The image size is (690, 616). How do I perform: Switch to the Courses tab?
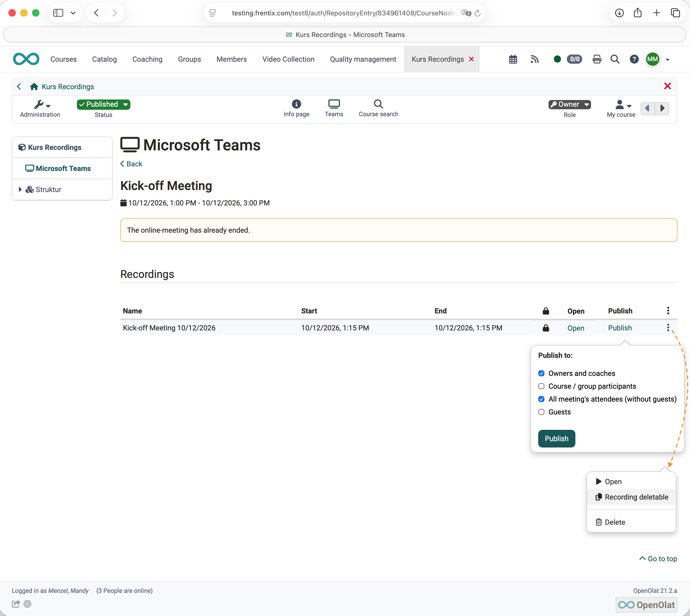pyautogui.click(x=63, y=59)
